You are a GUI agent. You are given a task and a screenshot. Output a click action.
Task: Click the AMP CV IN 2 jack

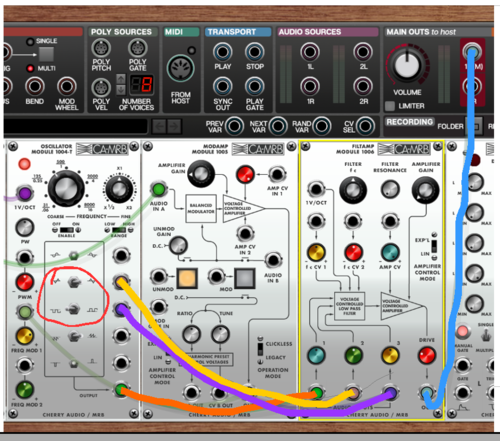(245, 233)
